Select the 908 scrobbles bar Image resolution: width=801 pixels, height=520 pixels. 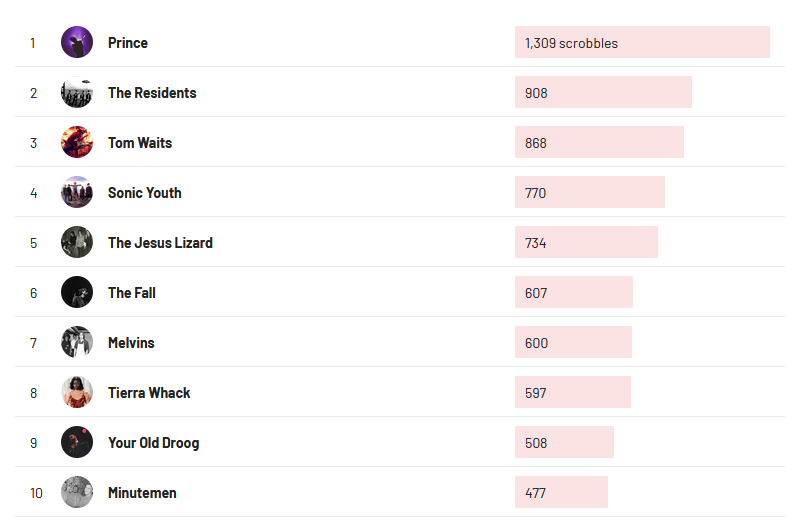pos(603,92)
